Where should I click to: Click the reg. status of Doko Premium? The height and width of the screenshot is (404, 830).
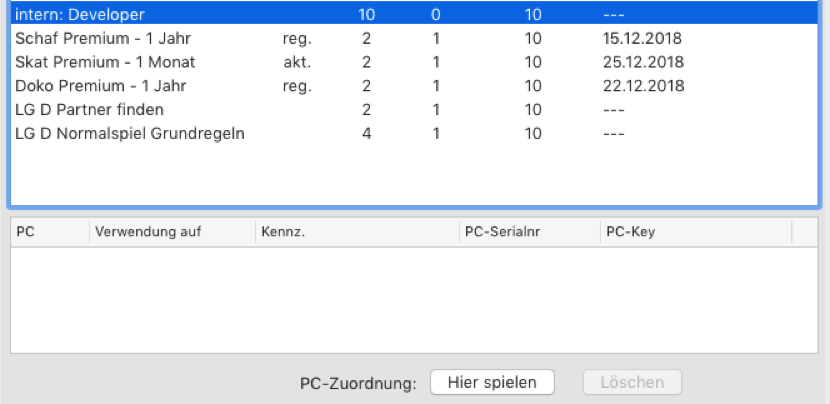298,86
